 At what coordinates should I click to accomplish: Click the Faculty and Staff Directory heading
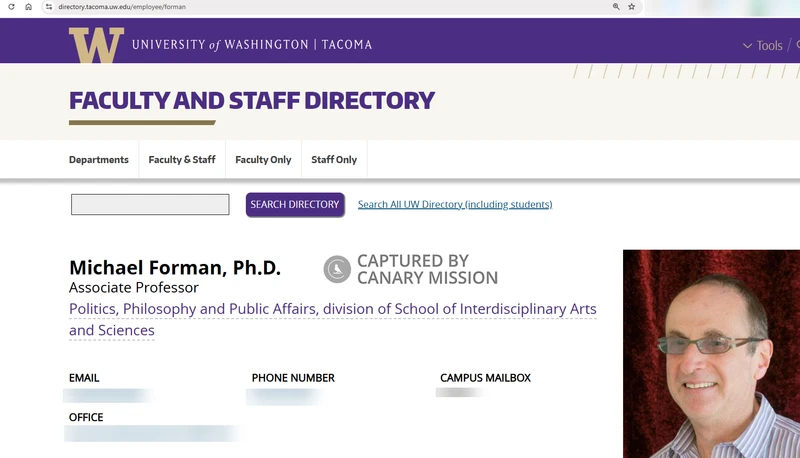click(252, 100)
